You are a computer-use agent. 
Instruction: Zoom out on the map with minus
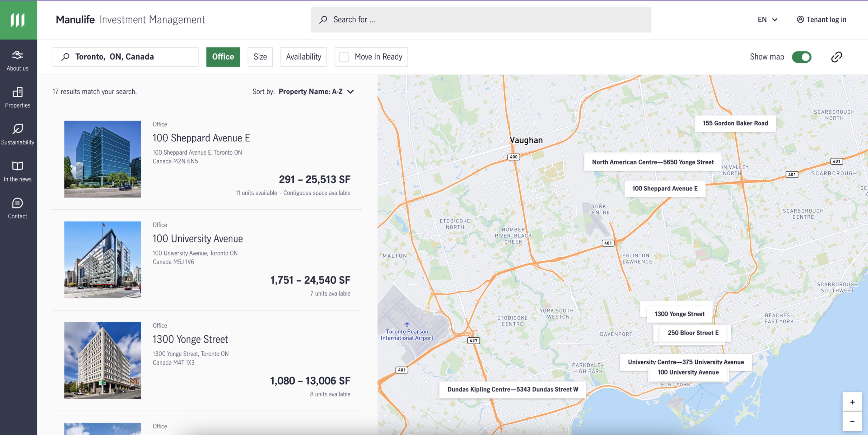coord(852,421)
